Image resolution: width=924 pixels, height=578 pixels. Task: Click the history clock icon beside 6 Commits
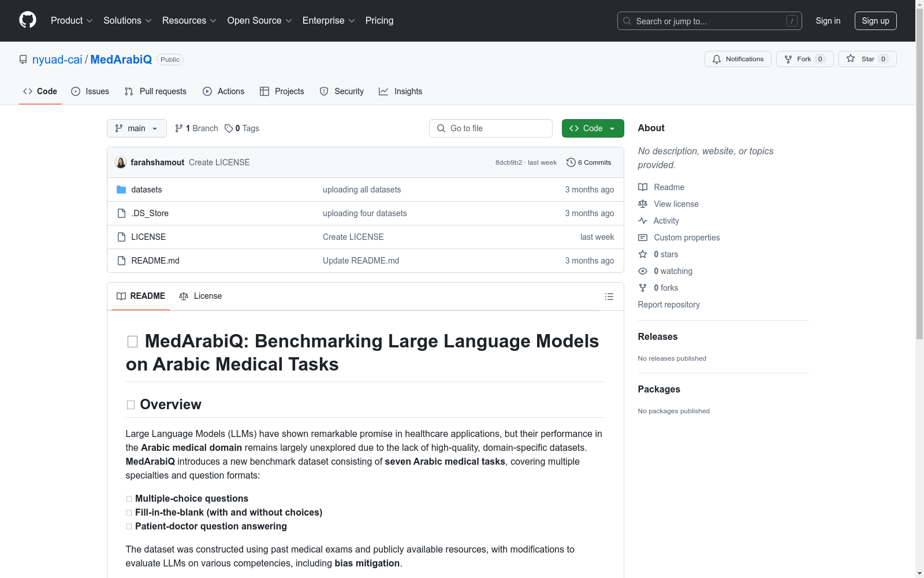click(571, 162)
